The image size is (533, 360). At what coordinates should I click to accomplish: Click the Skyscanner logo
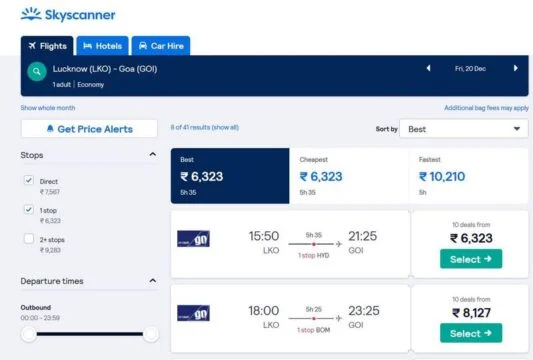click(68, 15)
